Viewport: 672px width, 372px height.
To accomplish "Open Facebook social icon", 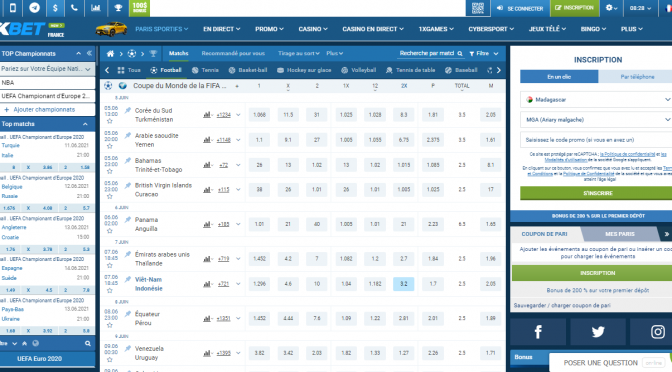I will tap(538, 332).
